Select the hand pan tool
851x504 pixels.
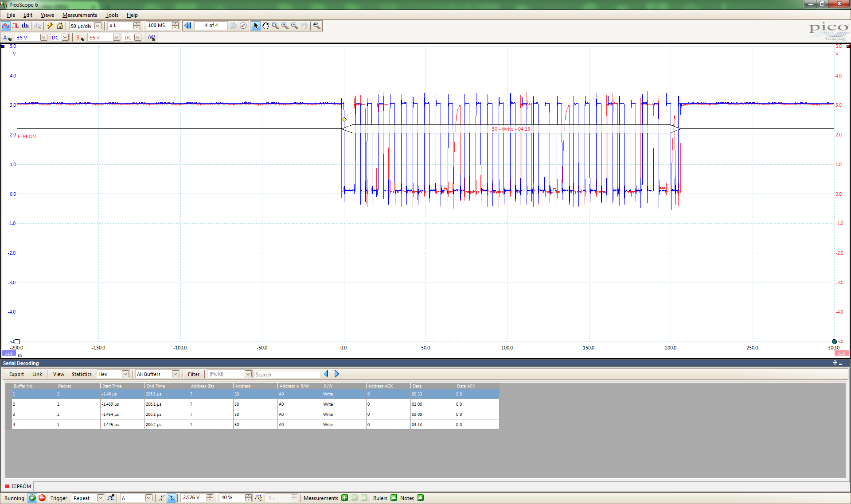coord(265,26)
